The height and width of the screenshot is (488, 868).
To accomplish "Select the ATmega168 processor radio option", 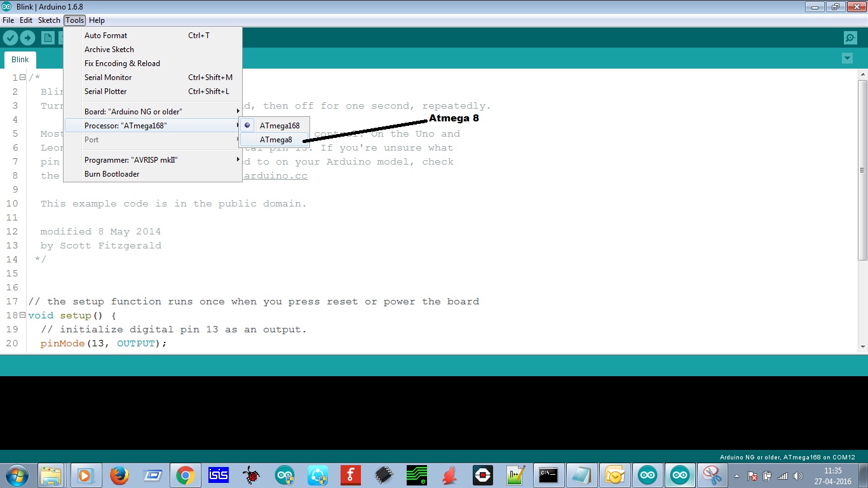I will click(x=275, y=126).
